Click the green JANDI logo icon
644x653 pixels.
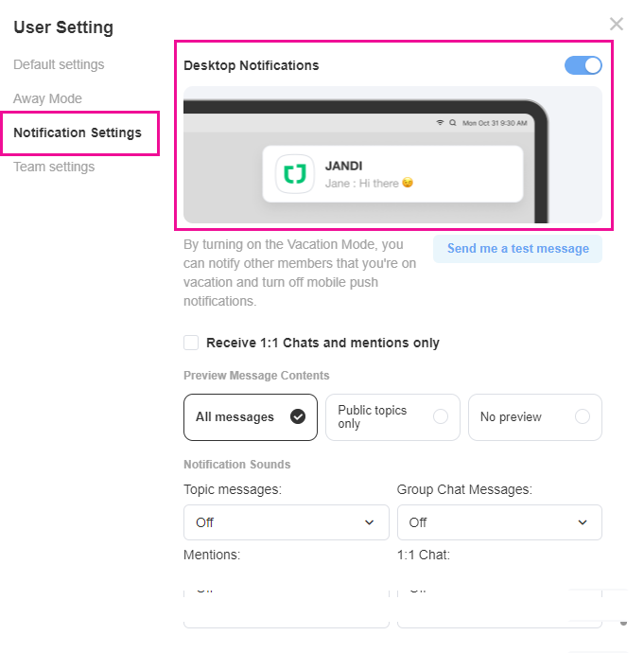tap(295, 174)
